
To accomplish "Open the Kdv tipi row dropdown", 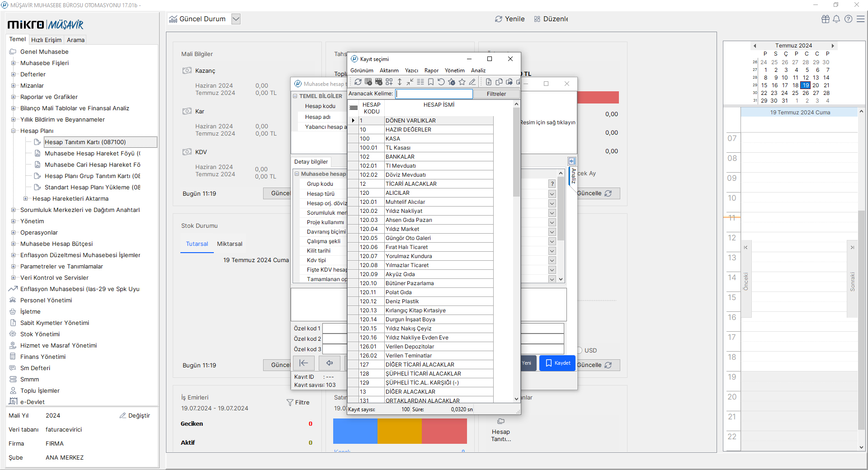I will click(x=552, y=260).
